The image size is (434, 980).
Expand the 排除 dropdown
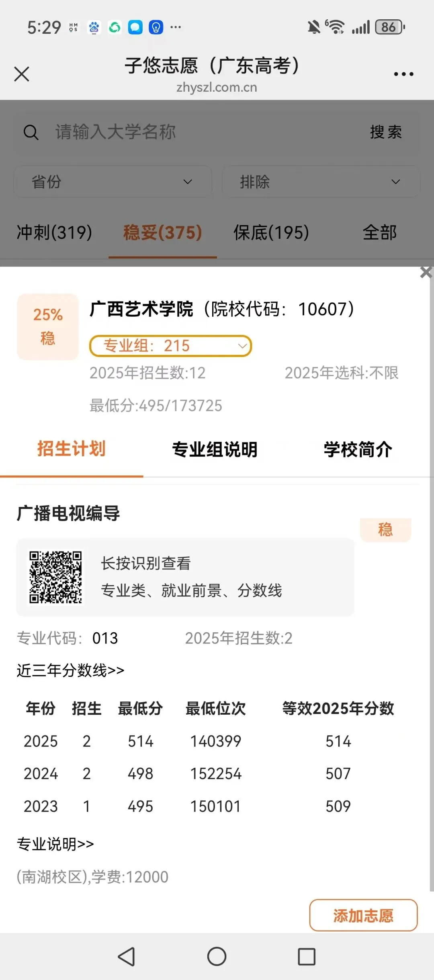click(x=321, y=182)
